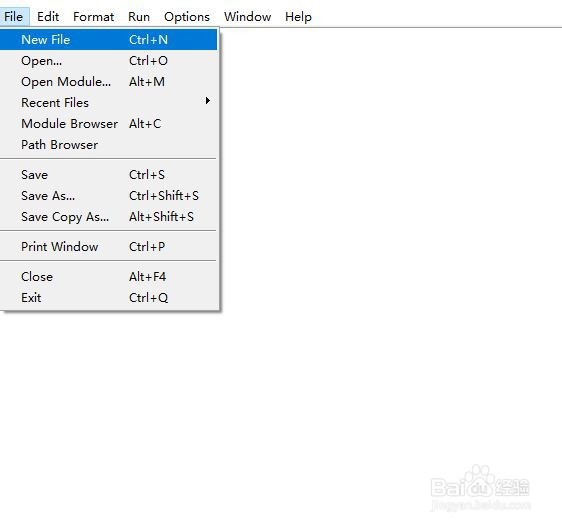Open the Edit menu
562x525 pixels.
tap(48, 16)
